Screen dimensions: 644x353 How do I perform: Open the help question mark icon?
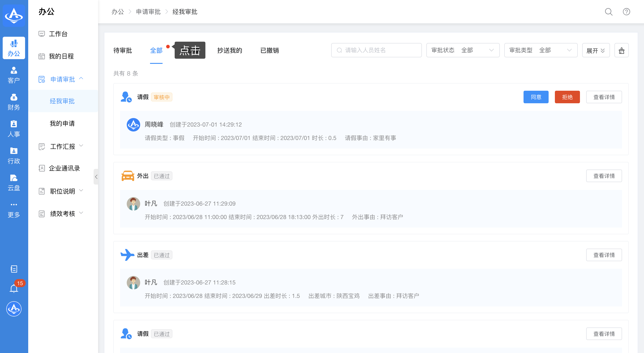tap(626, 12)
